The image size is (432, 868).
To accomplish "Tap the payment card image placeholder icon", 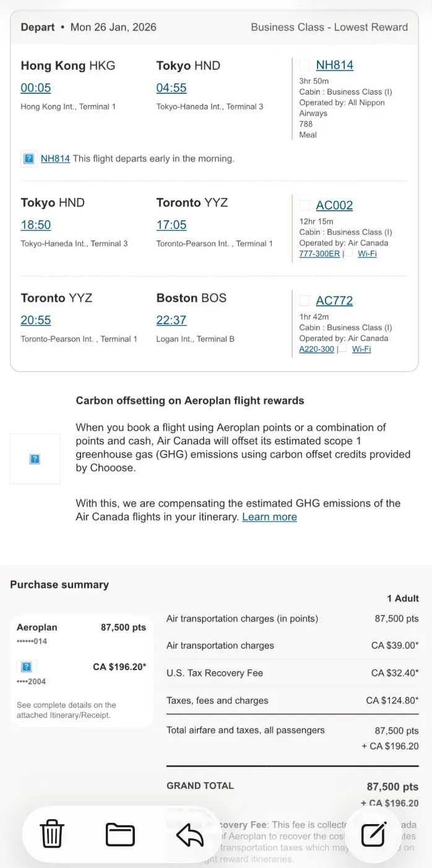I will pyautogui.click(x=27, y=666).
